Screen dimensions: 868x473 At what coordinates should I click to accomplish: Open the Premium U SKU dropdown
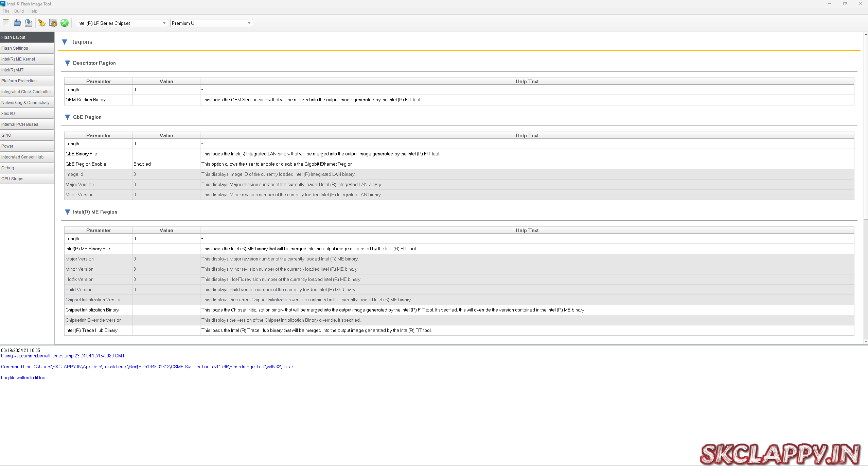coord(249,23)
